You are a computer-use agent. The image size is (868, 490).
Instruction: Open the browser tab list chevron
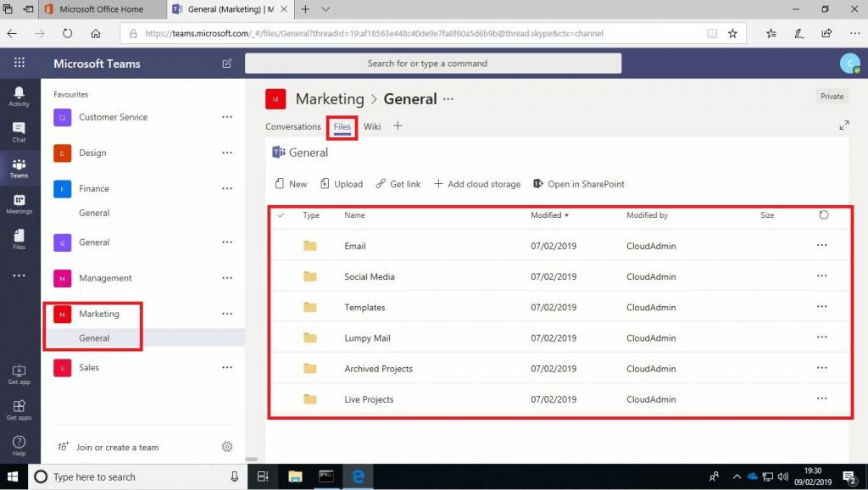(x=326, y=9)
